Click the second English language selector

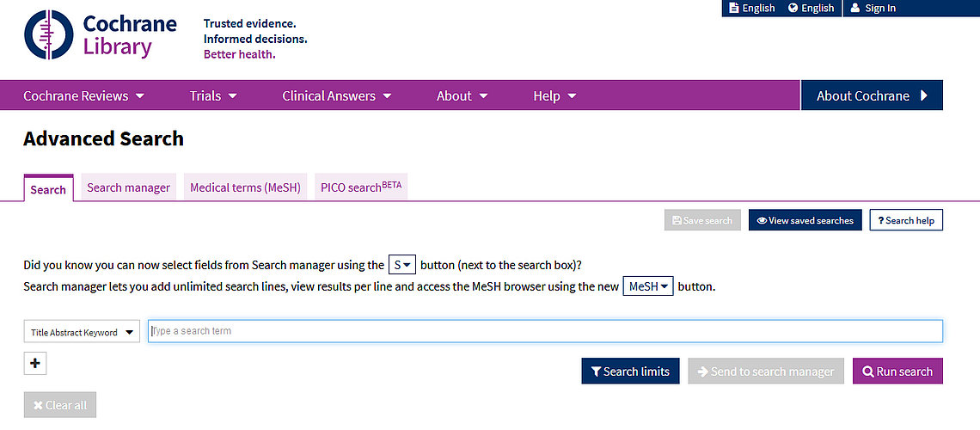812,8
